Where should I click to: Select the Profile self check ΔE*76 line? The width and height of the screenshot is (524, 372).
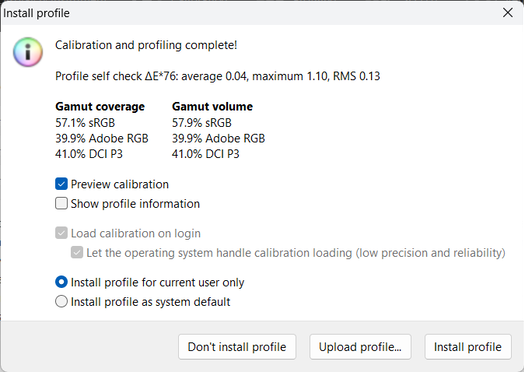point(218,76)
